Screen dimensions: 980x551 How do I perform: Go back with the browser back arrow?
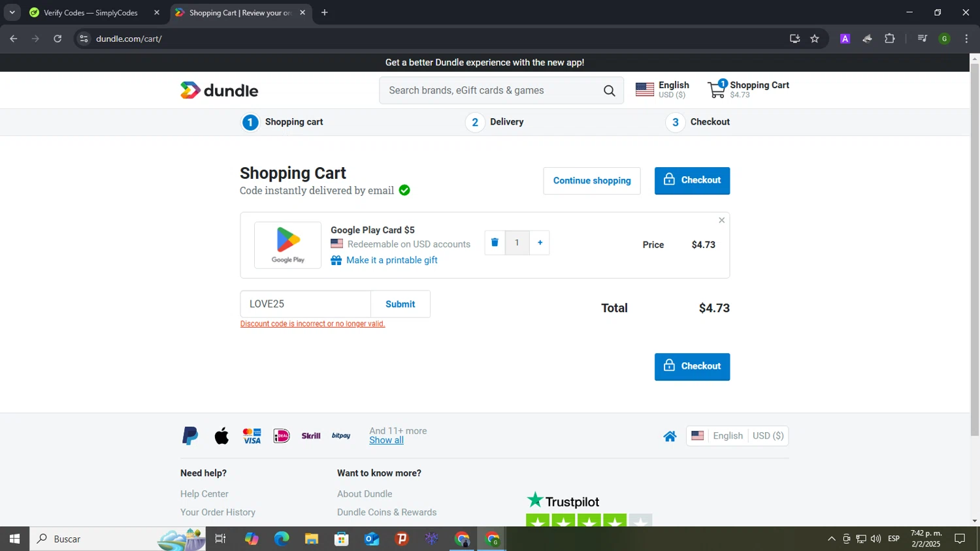tap(14, 39)
